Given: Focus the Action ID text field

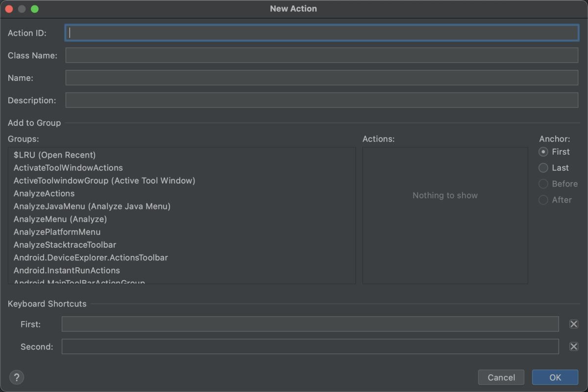Looking at the screenshot, I should [x=321, y=33].
